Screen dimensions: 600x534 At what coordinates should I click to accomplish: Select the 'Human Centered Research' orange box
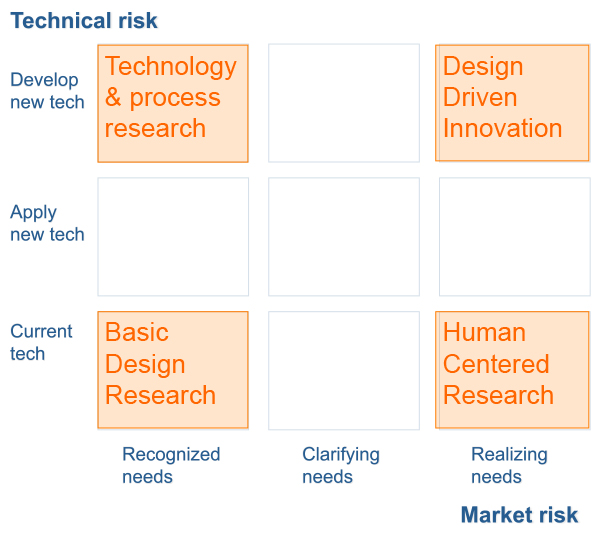[513, 370]
